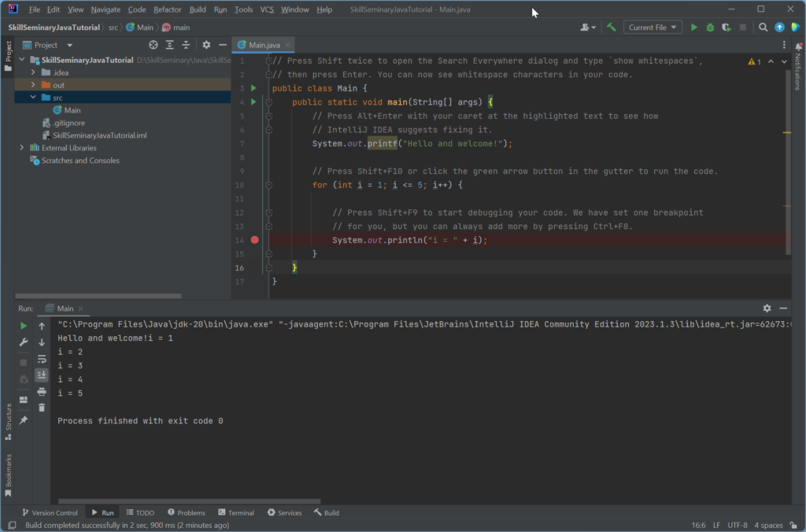Open the Refactor menu
806x532 pixels.
pyautogui.click(x=167, y=9)
